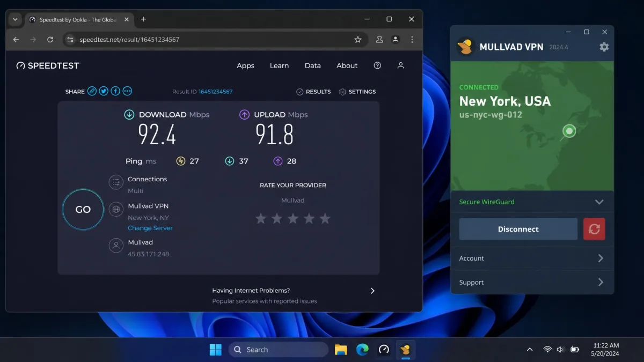The width and height of the screenshot is (644, 362).
Task: Select the Speedtest by Ookla browser tab
Action: (x=78, y=19)
